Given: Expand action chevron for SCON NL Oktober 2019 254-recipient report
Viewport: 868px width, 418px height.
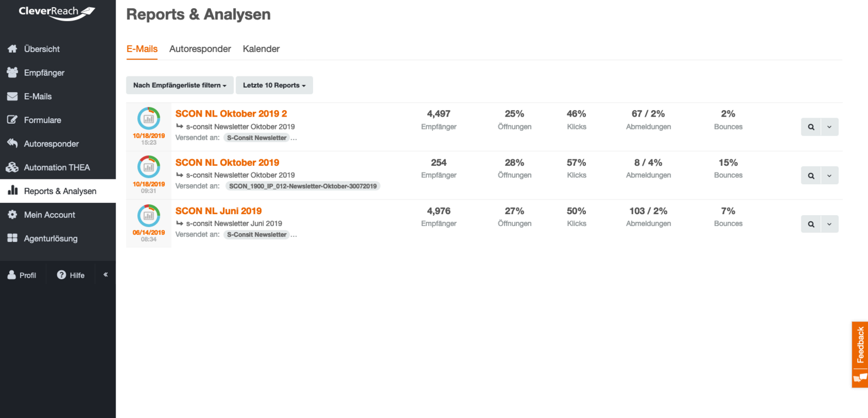Looking at the screenshot, I should coord(829,176).
